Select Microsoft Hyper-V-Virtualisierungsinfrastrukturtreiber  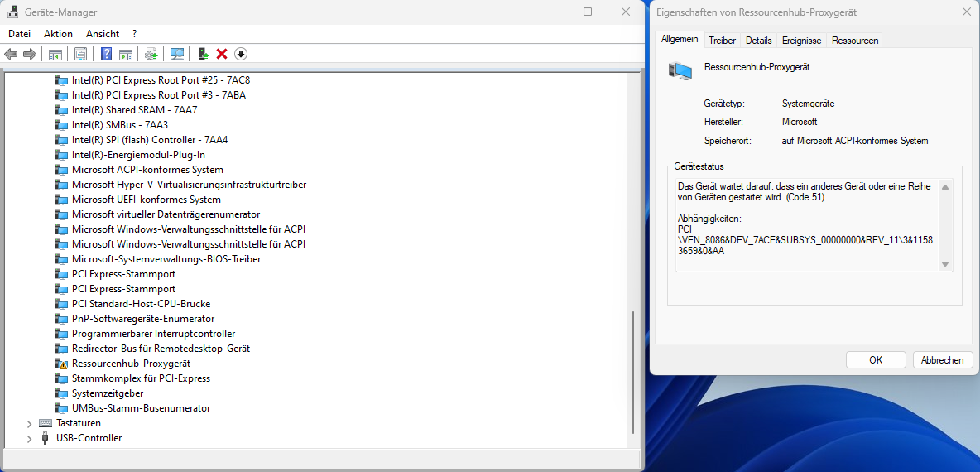(x=189, y=185)
